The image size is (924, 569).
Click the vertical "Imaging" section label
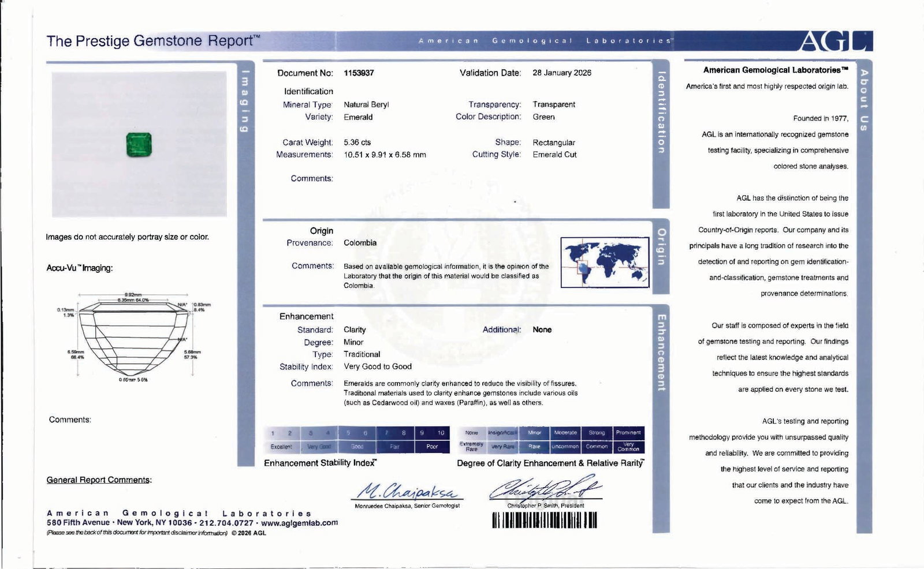click(x=245, y=101)
